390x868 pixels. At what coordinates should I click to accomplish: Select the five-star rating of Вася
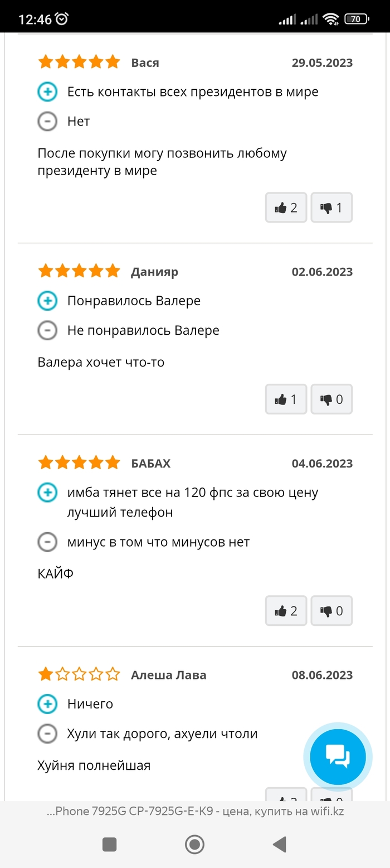(x=79, y=62)
